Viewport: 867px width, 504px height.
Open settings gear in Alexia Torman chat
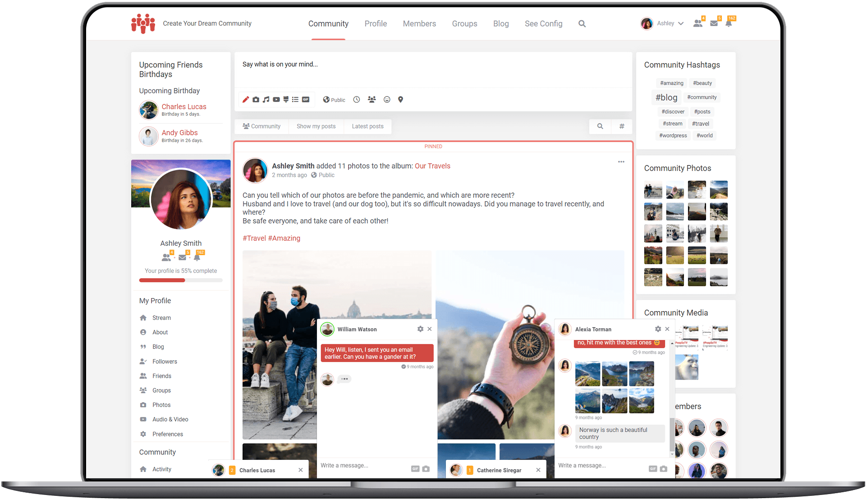point(658,330)
